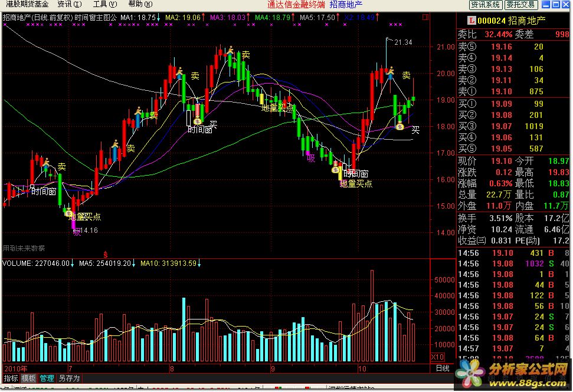Click the 委托交易 button
This screenshot has height=392, width=573.
[x=520, y=5]
